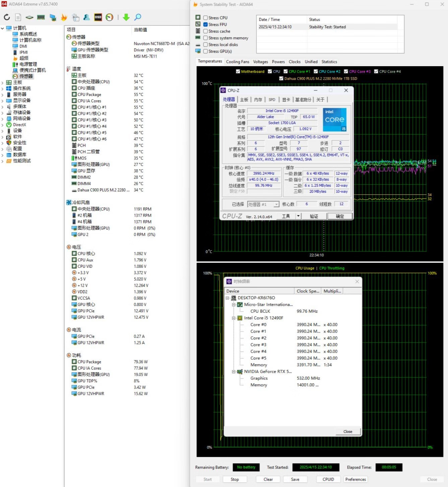Click the Device column header
The width and height of the screenshot is (448, 487).
click(x=259, y=291)
